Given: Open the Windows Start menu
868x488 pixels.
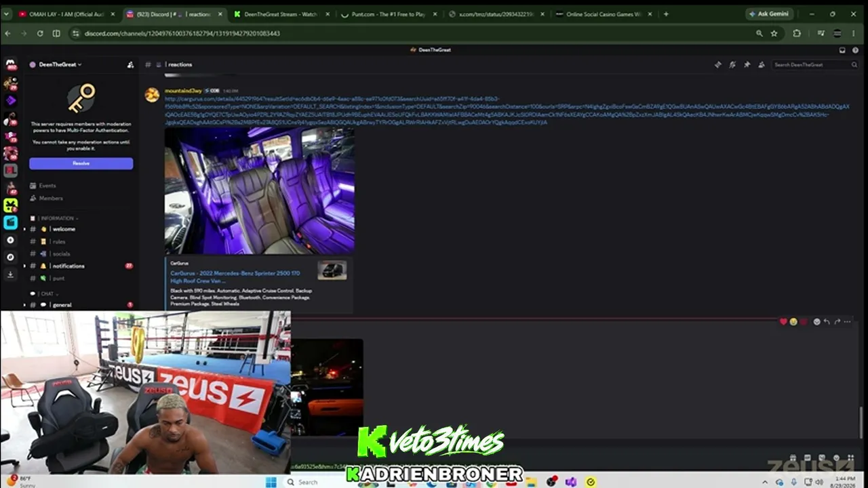Looking at the screenshot, I should 271,482.
